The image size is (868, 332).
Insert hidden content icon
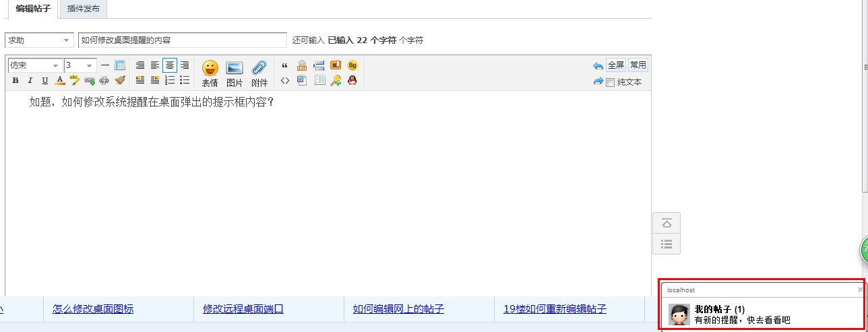(319, 65)
